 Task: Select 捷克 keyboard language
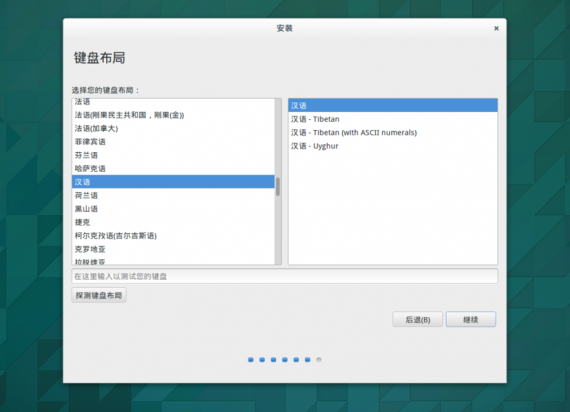(173, 222)
